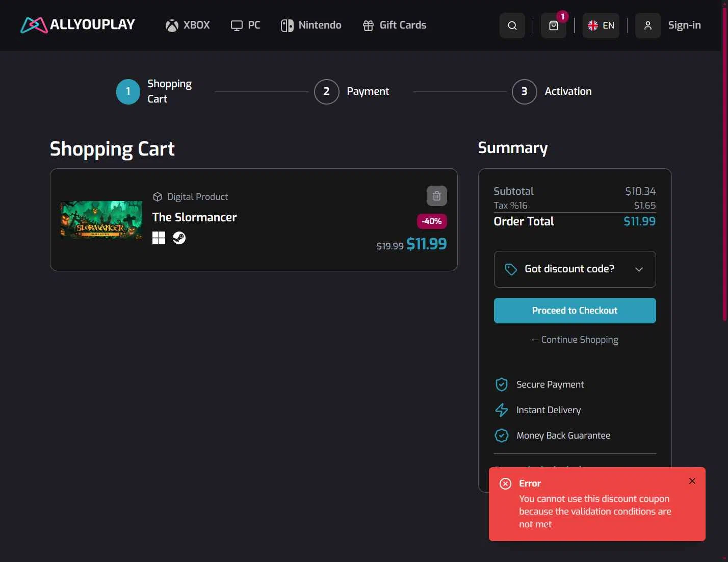Select step 1 Shopping Cart circle

point(128,92)
